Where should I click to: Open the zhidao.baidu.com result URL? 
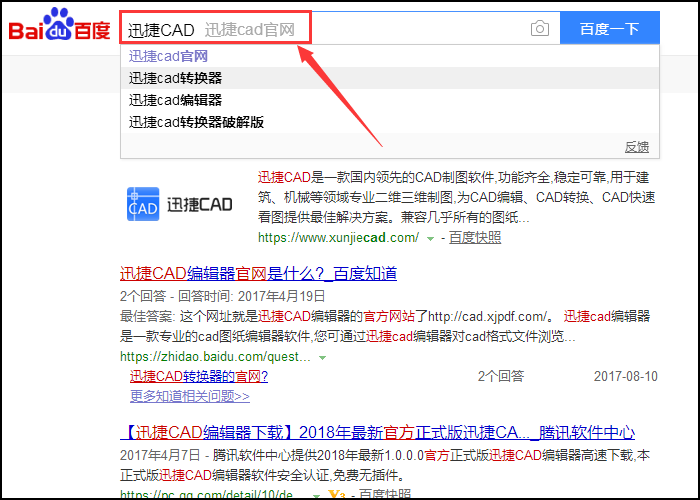(215, 357)
